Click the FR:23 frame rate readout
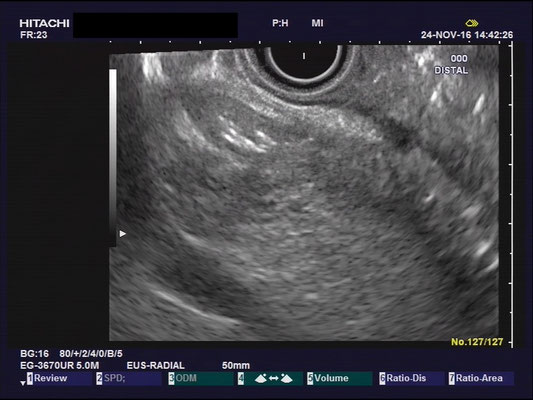Image resolution: width=533 pixels, height=400 pixels. [34, 35]
